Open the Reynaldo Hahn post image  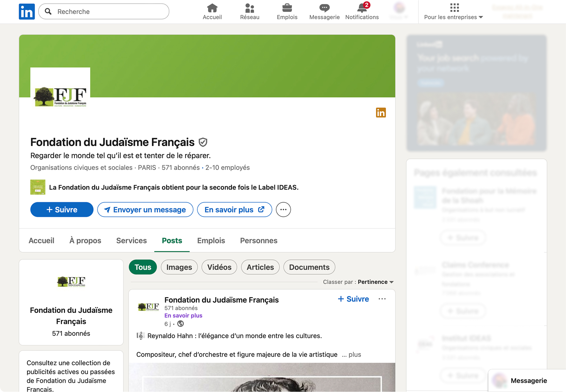(x=262, y=377)
